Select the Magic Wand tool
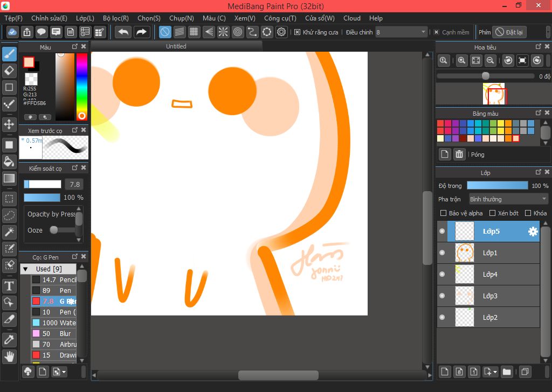552x392 pixels. pyautogui.click(x=9, y=232)
